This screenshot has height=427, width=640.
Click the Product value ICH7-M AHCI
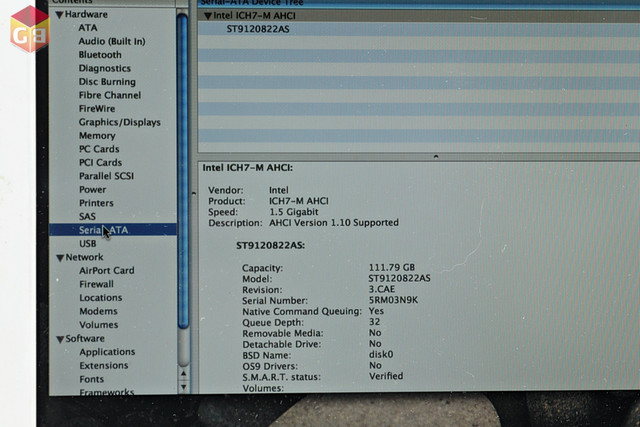(299, 201)
